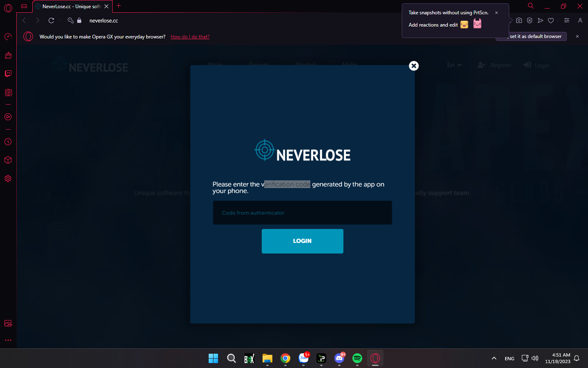588x368 pixels.
Task: Open a new tab with plus
Action: (119, 6)
